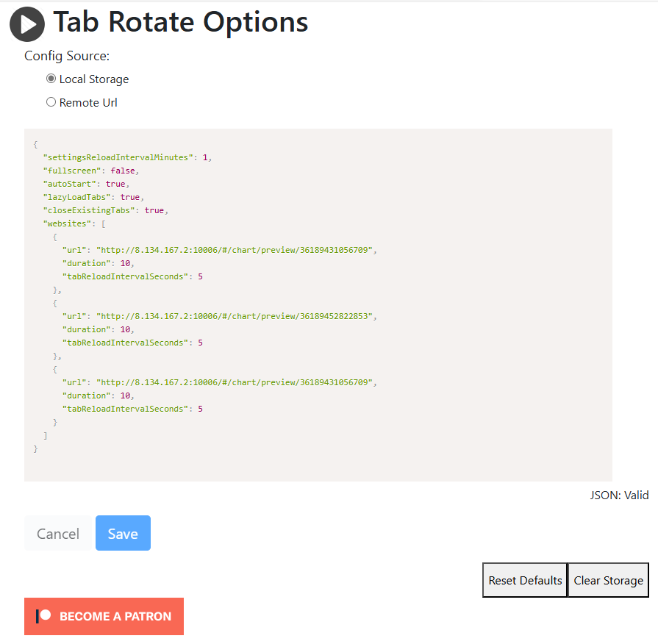The width and height of the screenshot is (658, 644).
Task: Click the first website's duration value
Action: [125, 263]
